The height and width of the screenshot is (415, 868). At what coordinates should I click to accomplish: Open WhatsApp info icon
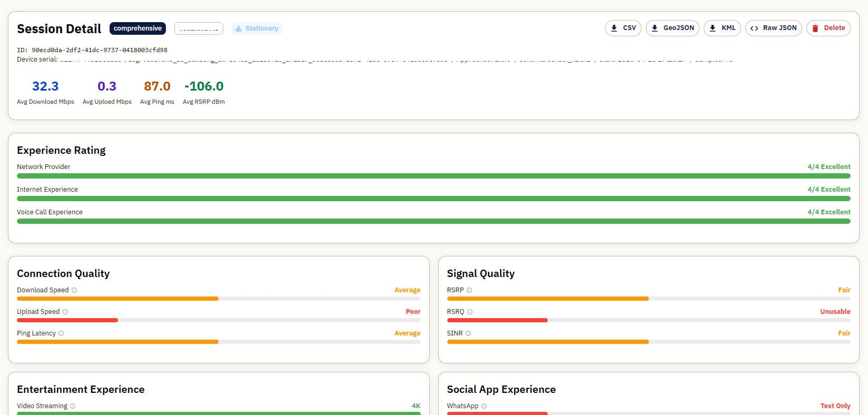(484, 406)
